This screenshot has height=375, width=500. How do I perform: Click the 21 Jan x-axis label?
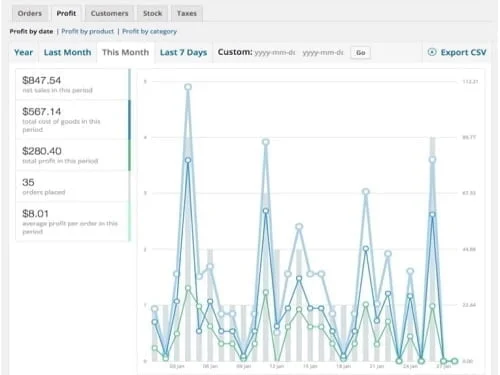[x=377, y=366]
